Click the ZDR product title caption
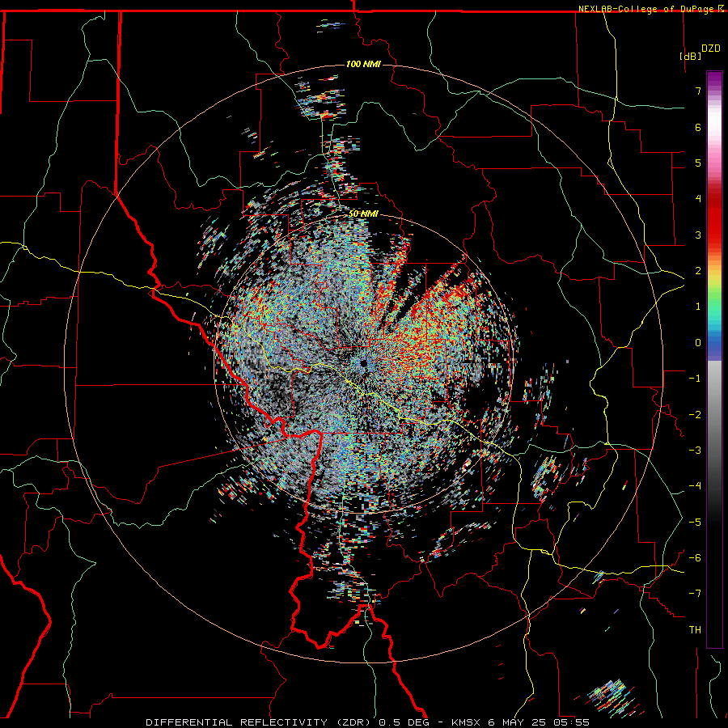The height and width of the screenshot is (728, 728). pos(367,722)
